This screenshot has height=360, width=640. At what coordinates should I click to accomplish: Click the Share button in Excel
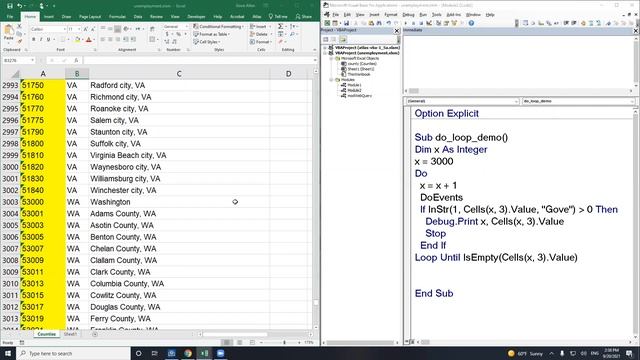pos(304,17)
